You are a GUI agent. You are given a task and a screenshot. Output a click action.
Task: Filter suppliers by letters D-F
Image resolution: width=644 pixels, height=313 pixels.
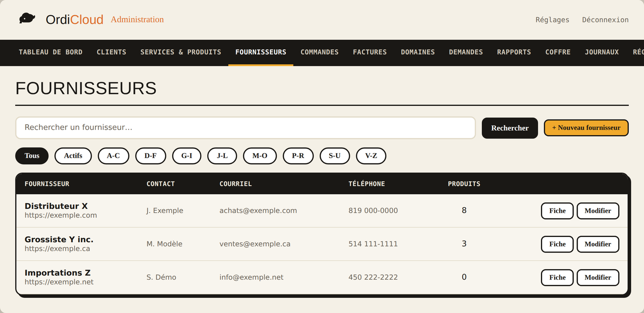click(151, 156)
